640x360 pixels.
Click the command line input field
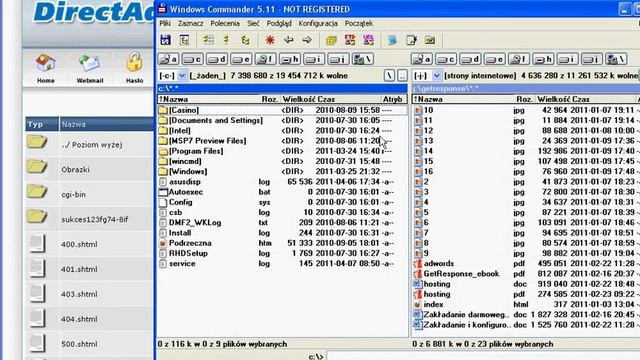[x=483, y=356]
